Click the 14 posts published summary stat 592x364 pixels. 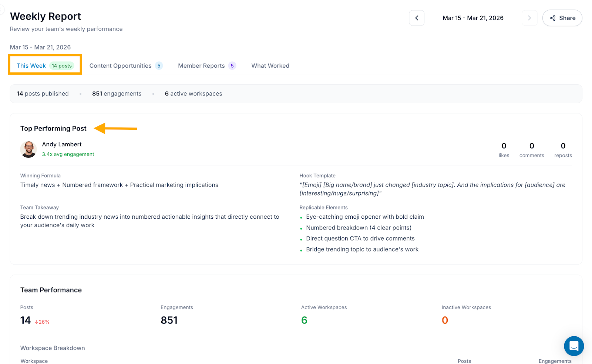click(x=43, y=93)
